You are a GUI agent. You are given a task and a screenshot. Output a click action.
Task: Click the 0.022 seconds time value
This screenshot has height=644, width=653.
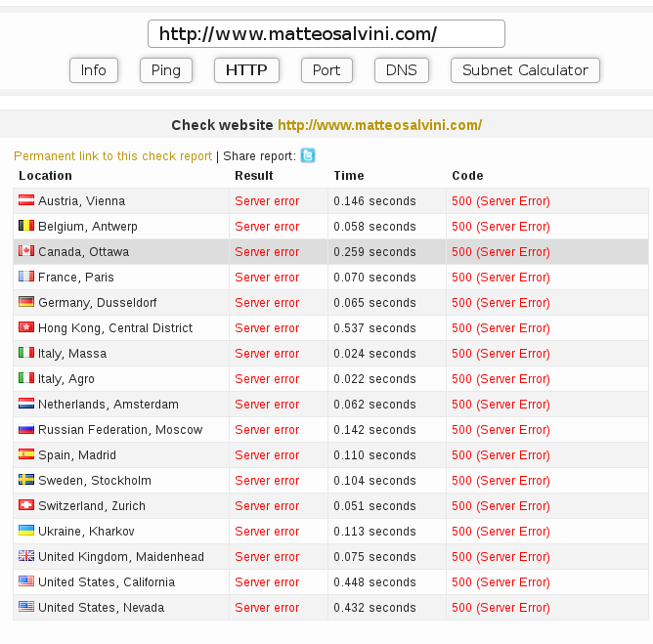[374, 379]
